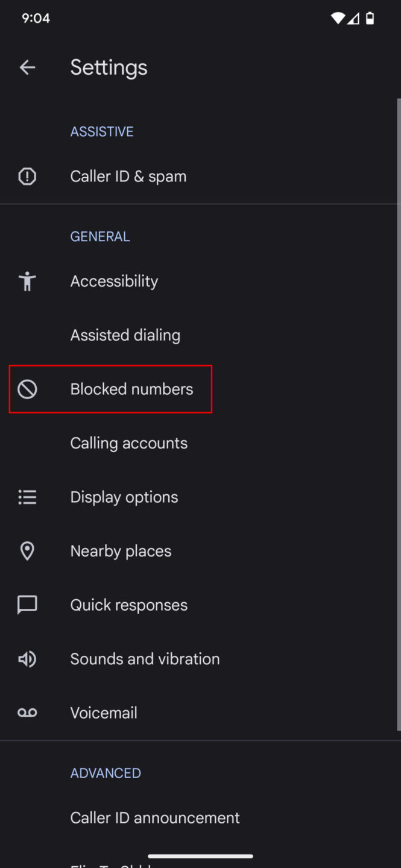The width and height of the screenshot is (401, 868).
Task: Open Calling accounts settings
Action: pyautogui.click(x=128, y=443)
